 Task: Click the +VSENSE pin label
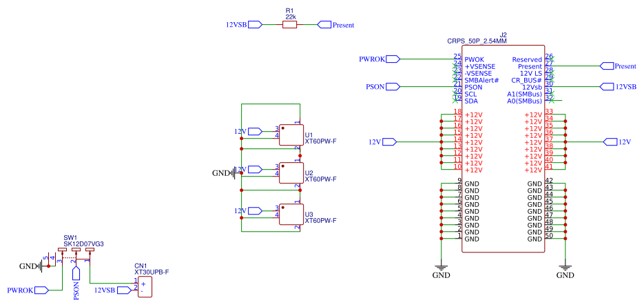[x=479, y=66]
